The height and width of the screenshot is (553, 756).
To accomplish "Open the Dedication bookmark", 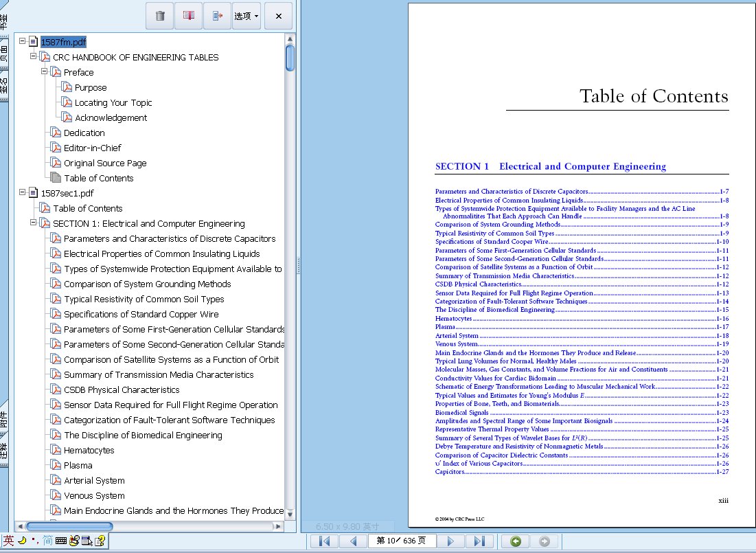I will (x=84, y=133).
